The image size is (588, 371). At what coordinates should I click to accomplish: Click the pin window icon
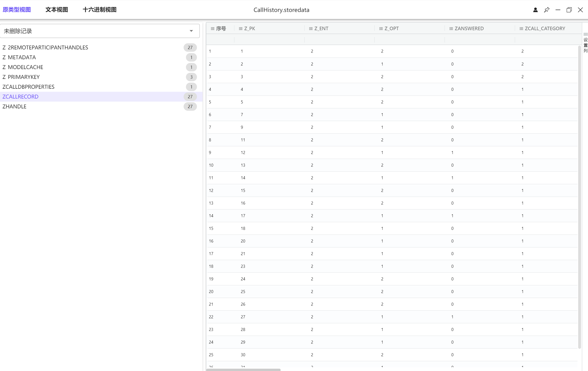coord(547,10)
